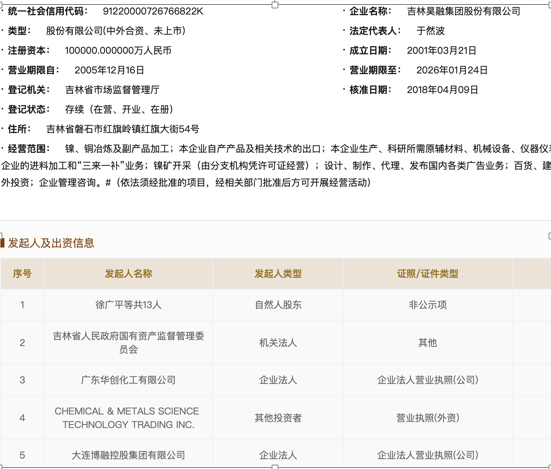This screenshot has height=469, width=551.
Task: Click the orange marker beside 发起人及出资信息
Action: [x=2, y=243]
